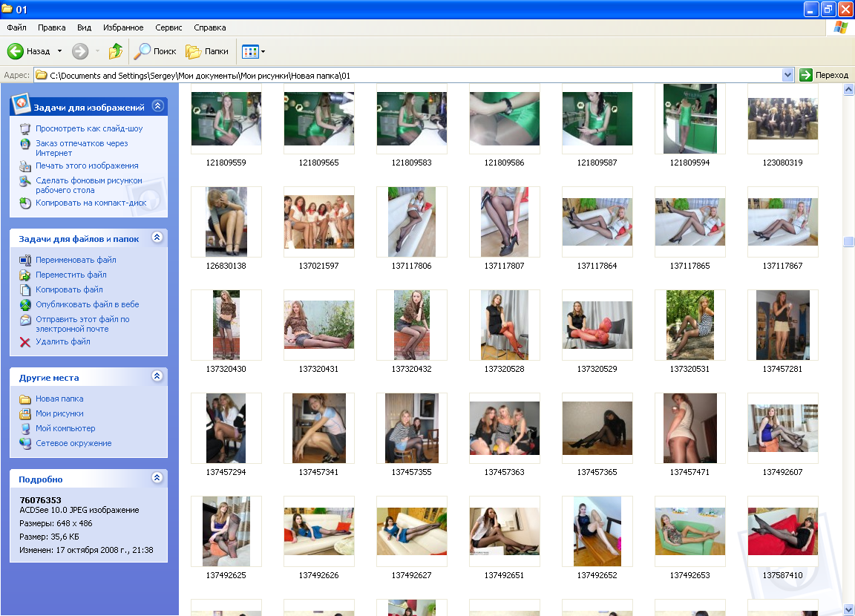855x616 pixels.
Task: Select thumbnail 137320531
Action: coord(689,325)
